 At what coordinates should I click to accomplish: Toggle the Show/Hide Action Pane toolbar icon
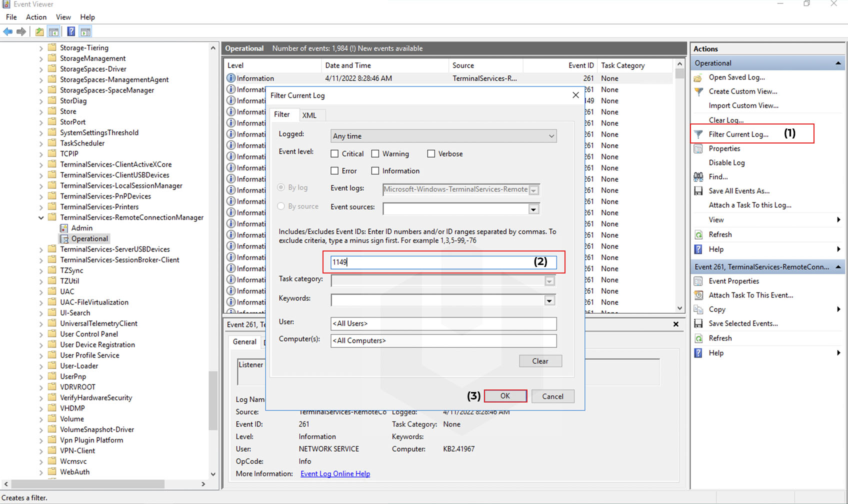(85, 31)
